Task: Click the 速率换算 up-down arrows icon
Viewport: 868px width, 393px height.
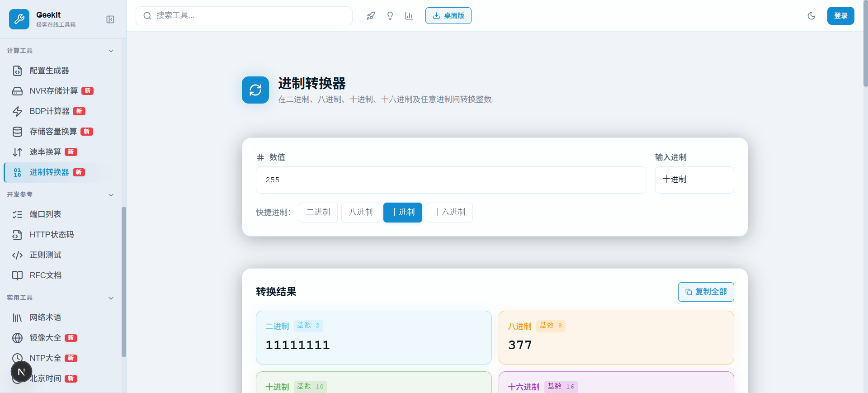Action: coord(17,152)
